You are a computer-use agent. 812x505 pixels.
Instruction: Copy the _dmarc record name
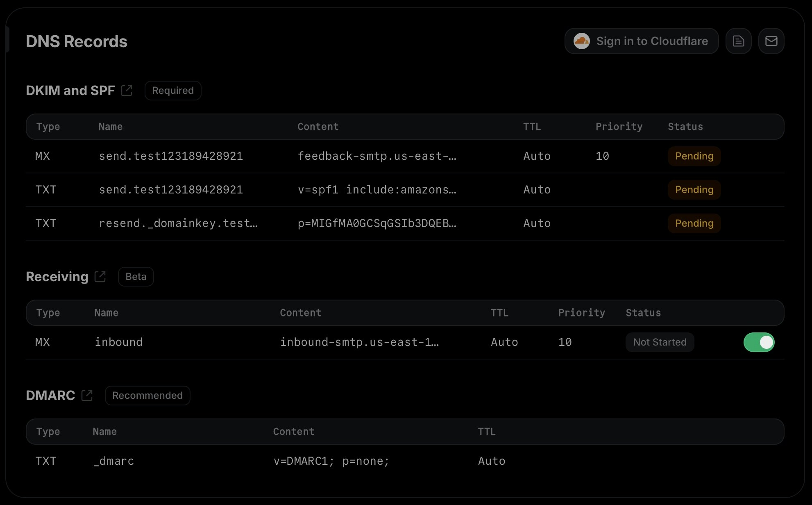[113, 461]
